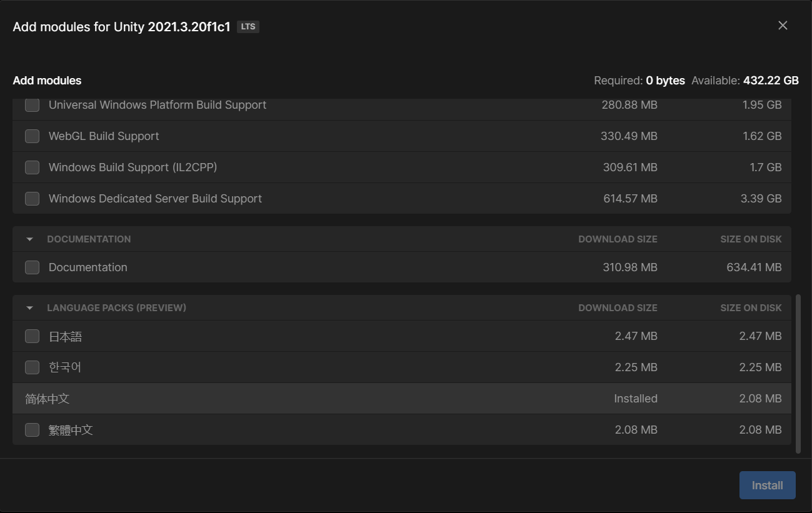
Task: Click the 1.62 GB size on disk value
Action: (762, 136)
